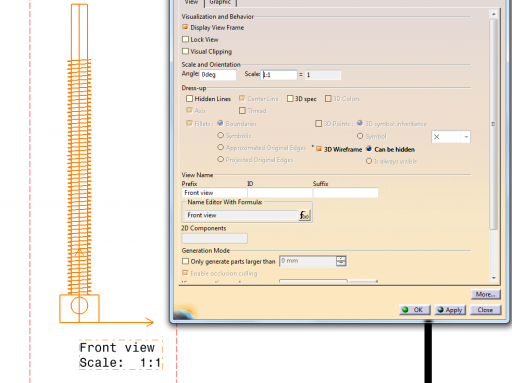
Task: Switch to the View tab
Action: pyautogui.click(x=191, y=2)
